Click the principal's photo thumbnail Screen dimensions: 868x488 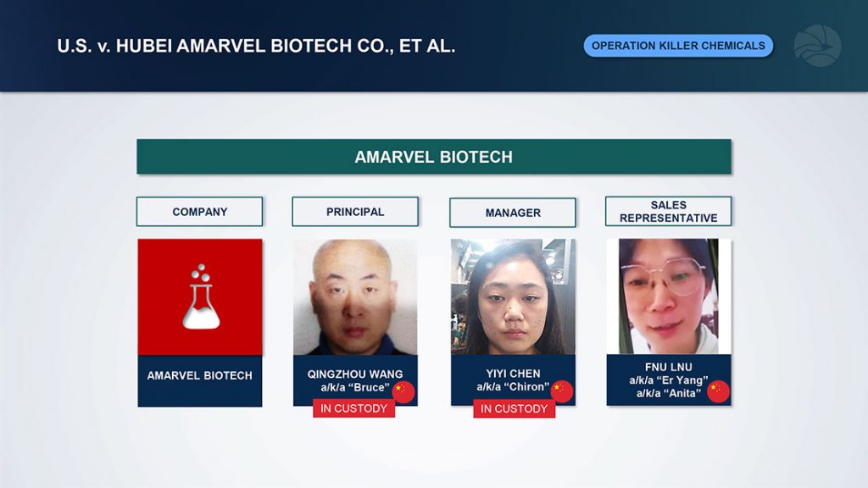click(355, 297)
